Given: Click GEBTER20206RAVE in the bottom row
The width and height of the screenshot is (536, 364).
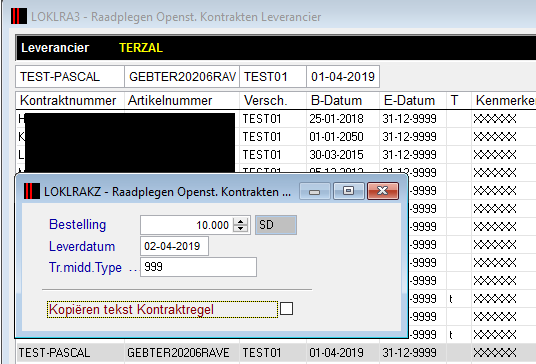Looking at the screenshot, I should pyautogui.click(x=178, y=353).
